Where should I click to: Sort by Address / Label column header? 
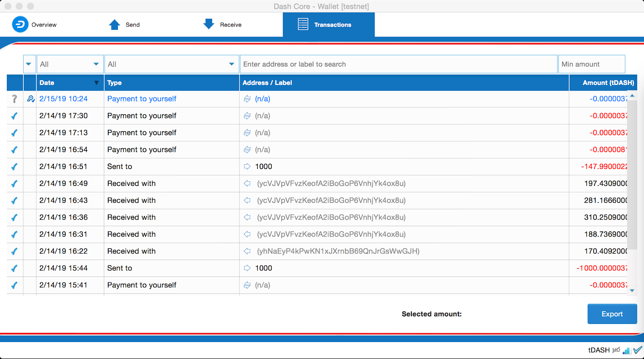[404, 83]
